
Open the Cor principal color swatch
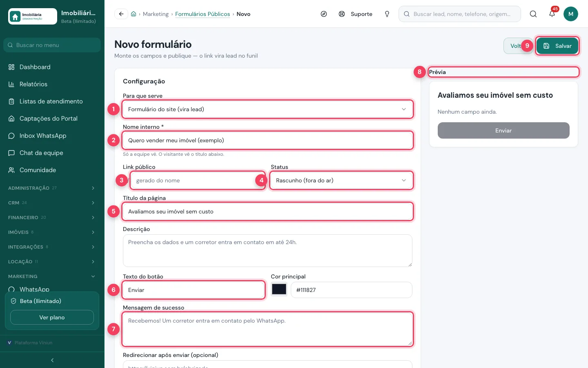279,289
